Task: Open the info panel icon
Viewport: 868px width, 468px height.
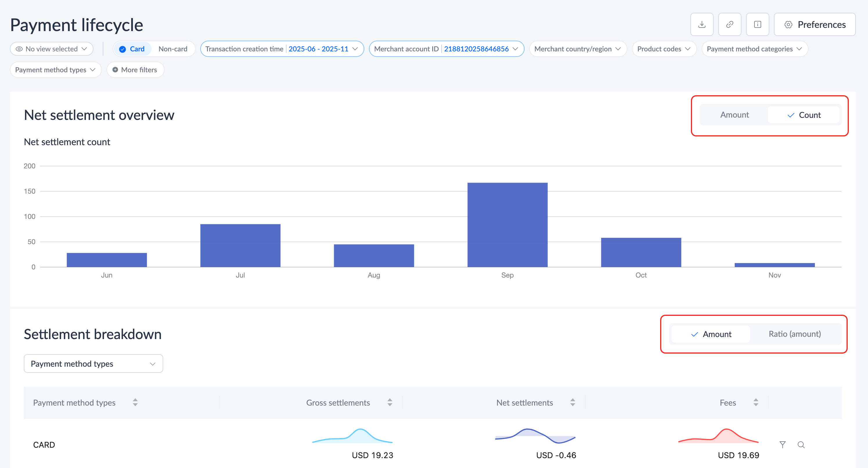Action: coord(757,25)
